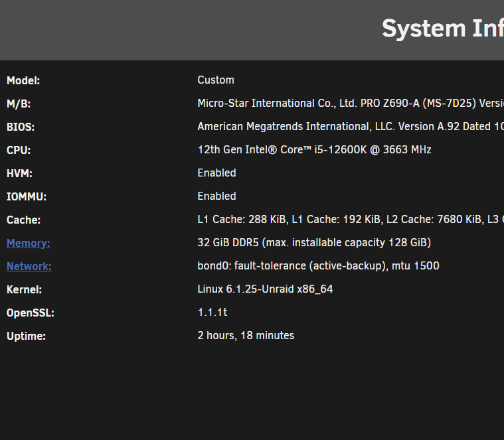This screenshot has width=504, height=440.
Task: Select the bond0 fault-tolerance network value
Action: (318, 265)
